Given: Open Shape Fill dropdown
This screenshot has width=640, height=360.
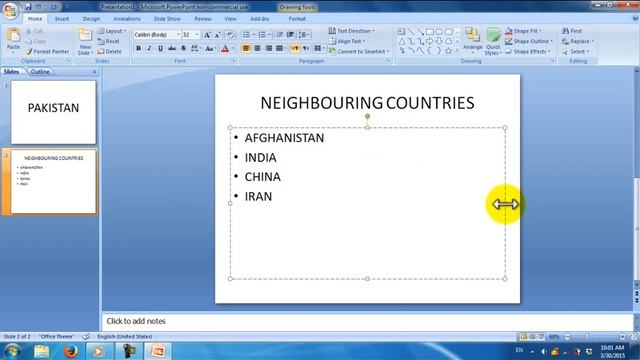Looking at the screenshot, I should coord(523,31).
